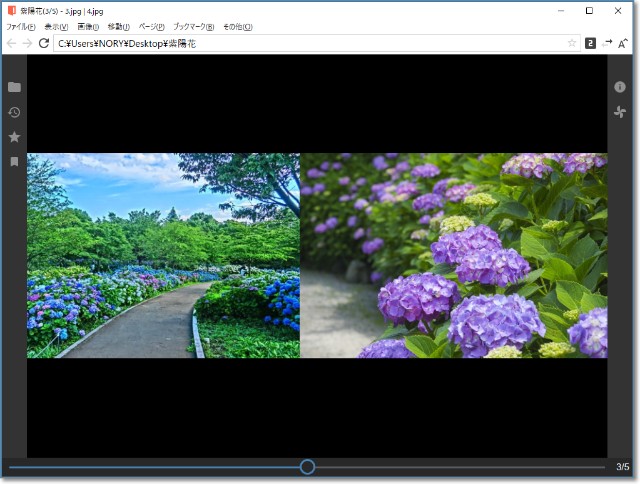Image resolution: width=640 pixels, height=484 pixels.
Task: Show the history panel icon
Action: coord(14,112)
